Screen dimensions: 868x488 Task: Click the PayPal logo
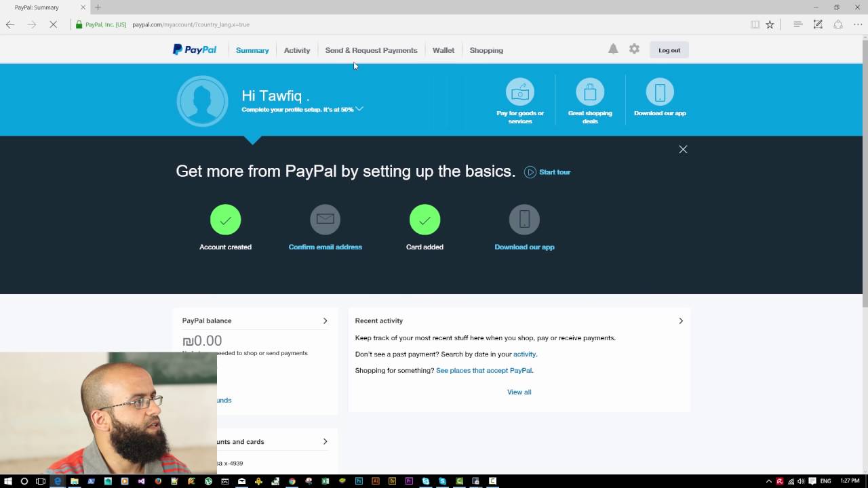click(195, 49)
